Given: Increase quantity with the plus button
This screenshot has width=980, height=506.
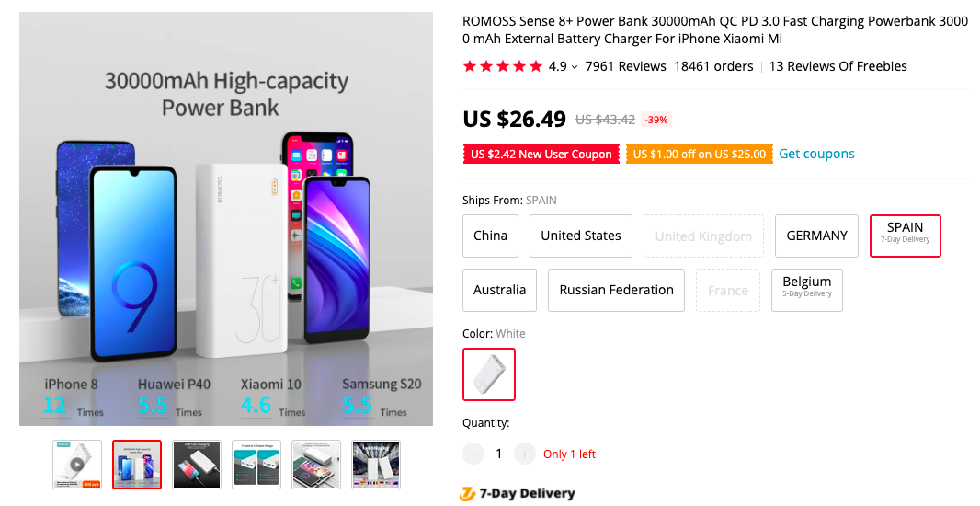Looking at the screenshot, I should tap(524, 454).
